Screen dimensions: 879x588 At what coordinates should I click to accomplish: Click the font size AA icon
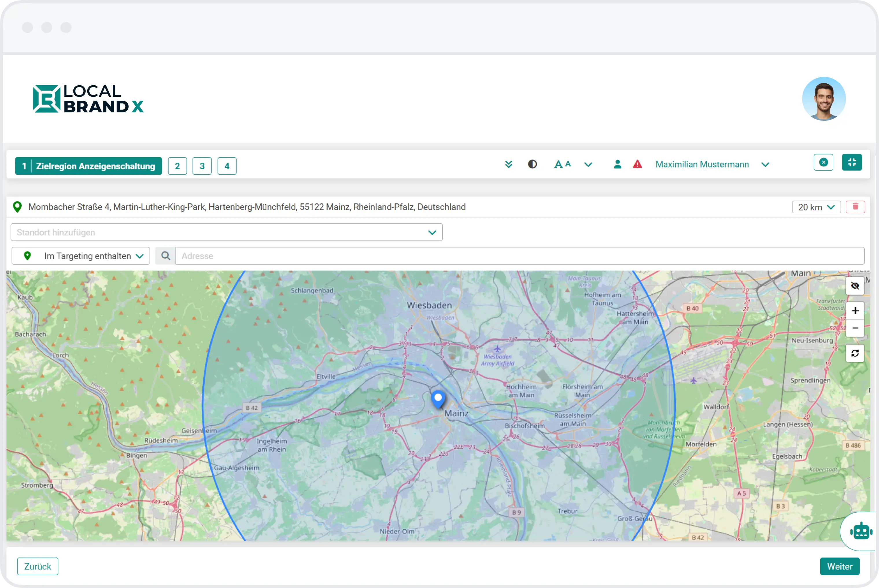pyautogui.click(x=562, y=164)
